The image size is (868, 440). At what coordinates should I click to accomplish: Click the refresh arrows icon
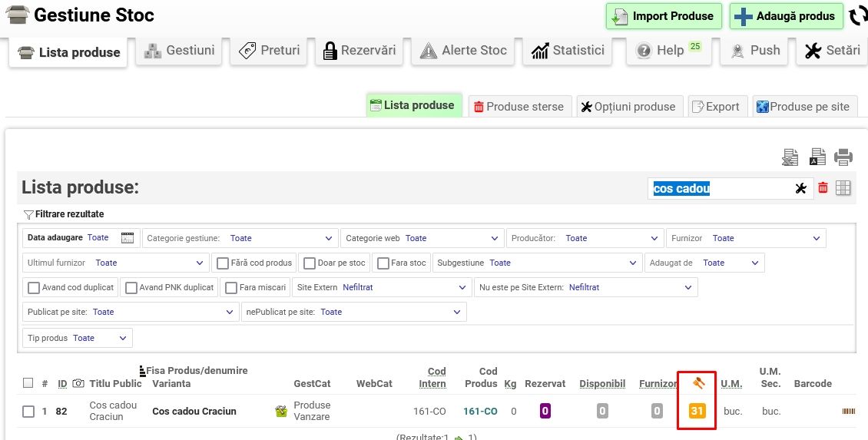[x=857, y=16]
